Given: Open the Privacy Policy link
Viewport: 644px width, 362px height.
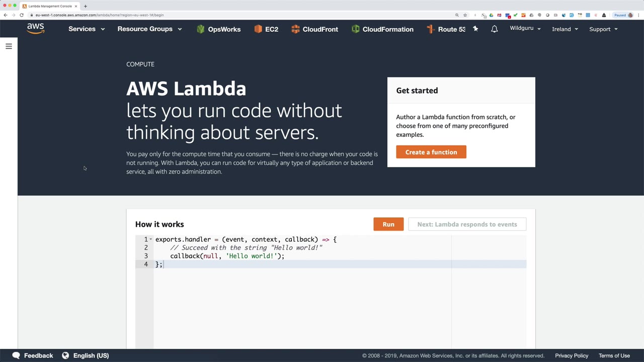Looking at the screenshot, I should (x=572, y=355).
